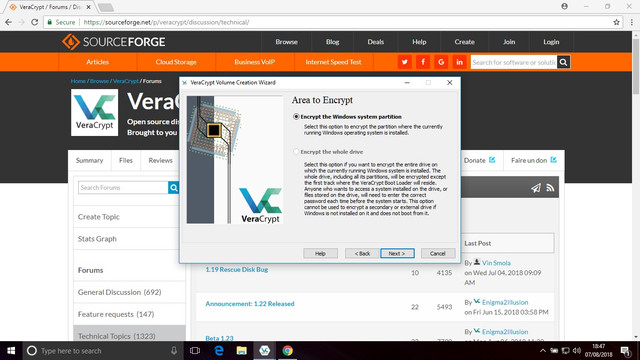Open the Cloud Storage link
The width and height of the screenshot is (640, 360).
point(176,62)
